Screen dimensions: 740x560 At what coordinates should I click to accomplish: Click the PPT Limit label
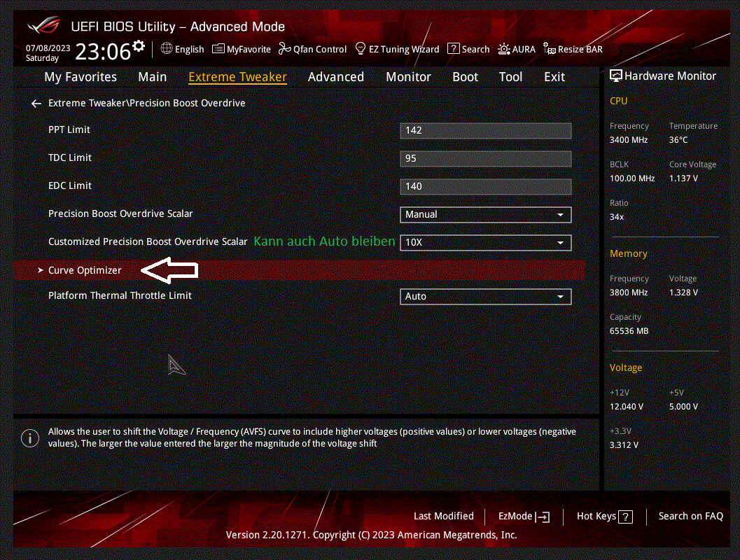(69, 129)
